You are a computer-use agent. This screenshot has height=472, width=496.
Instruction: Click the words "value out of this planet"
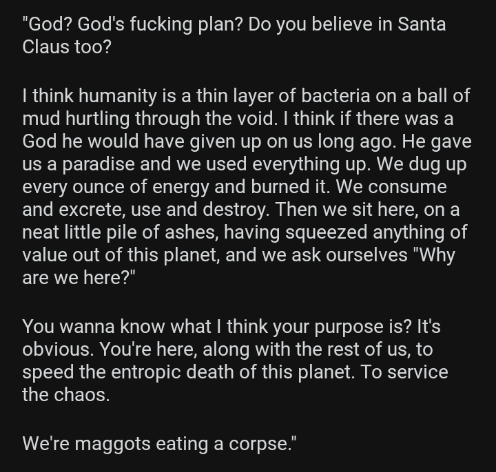point(120,255)
